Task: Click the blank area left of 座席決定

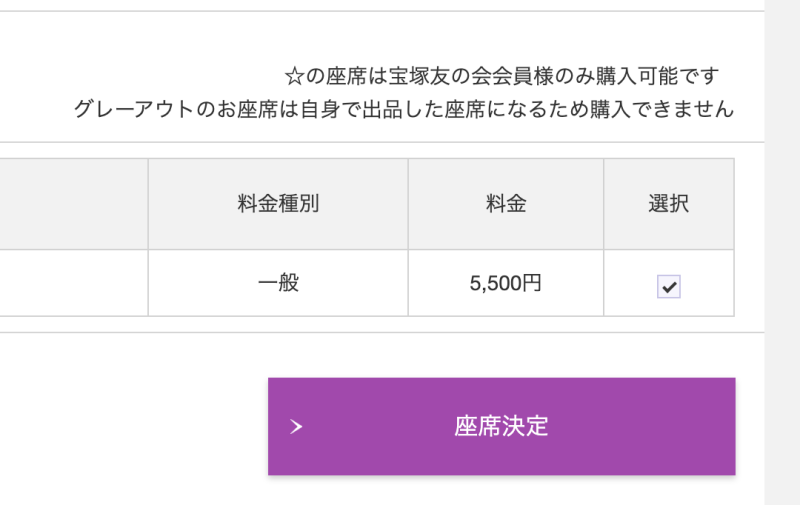Action: [134, 426]
